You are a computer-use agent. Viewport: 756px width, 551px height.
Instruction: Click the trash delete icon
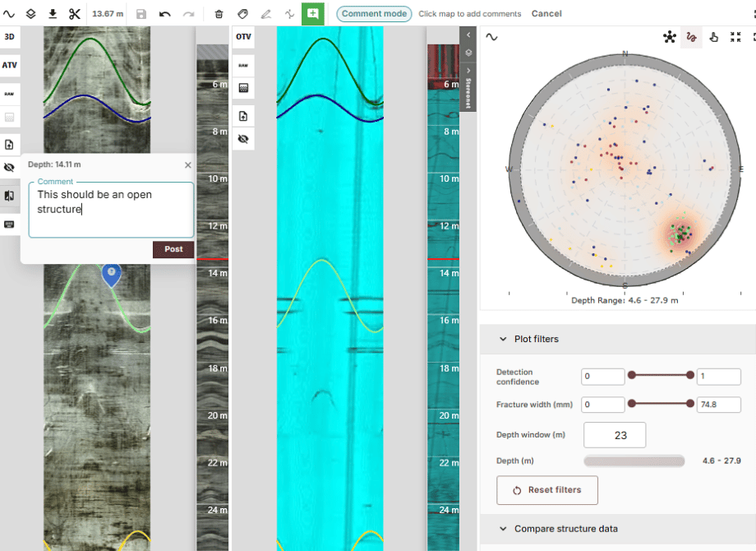click(x=219, y=14)
